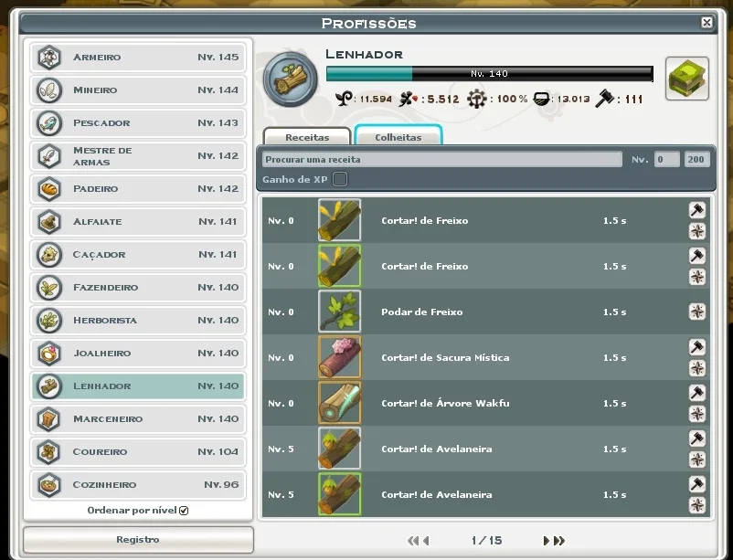Click the Lenhador Nv. 140 experience bar
The width and height of the screenshot is (733, 560).
(490, 73)
